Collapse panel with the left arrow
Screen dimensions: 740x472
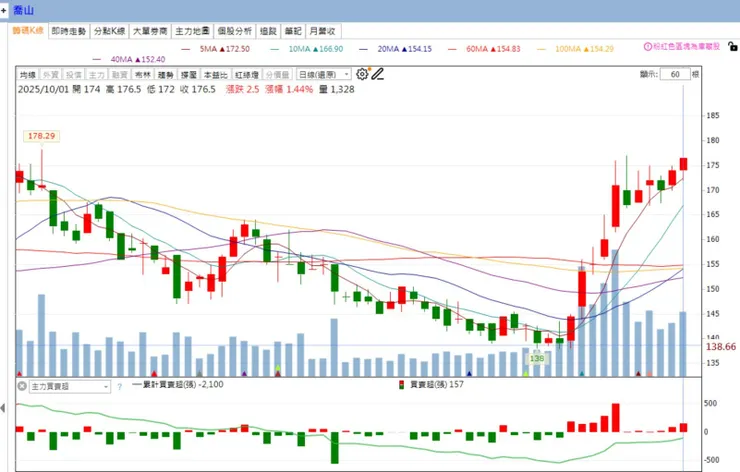3,408
